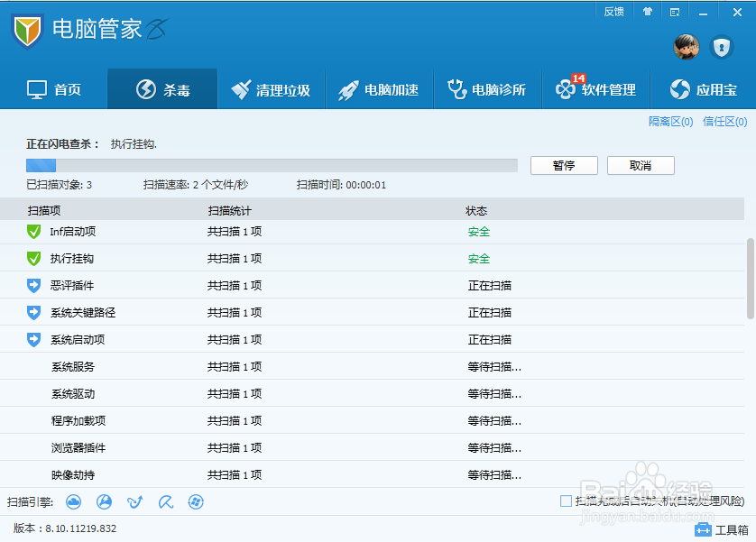The width and height of the screenshot is (756, 542).
Task: Click the version number 8.10.11219.832
Action: click(81, 528)
